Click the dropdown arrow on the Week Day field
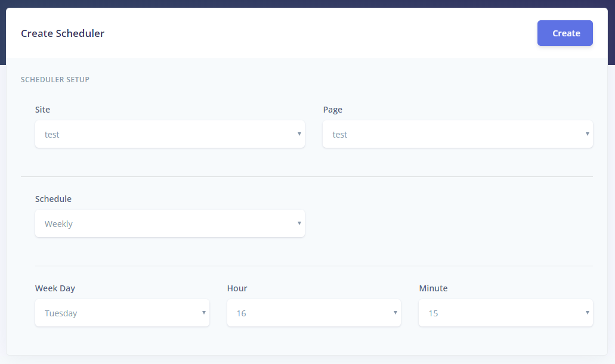 tap(203, 313)
